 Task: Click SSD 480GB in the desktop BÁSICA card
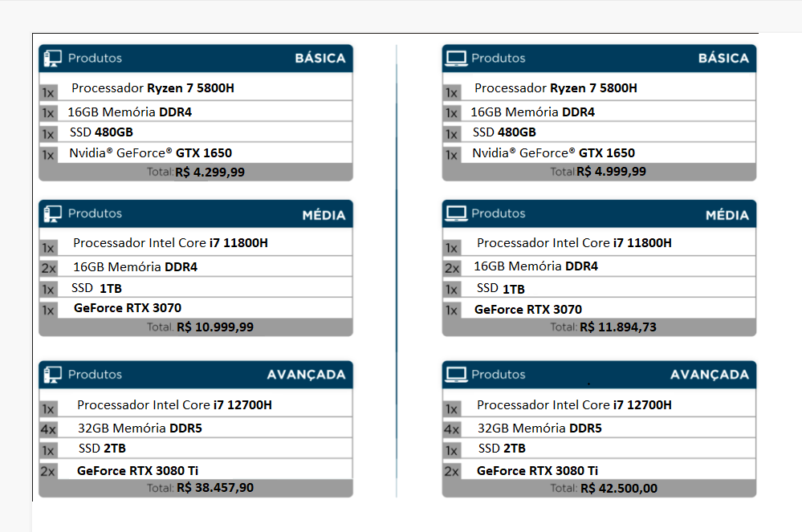[101, 132]
